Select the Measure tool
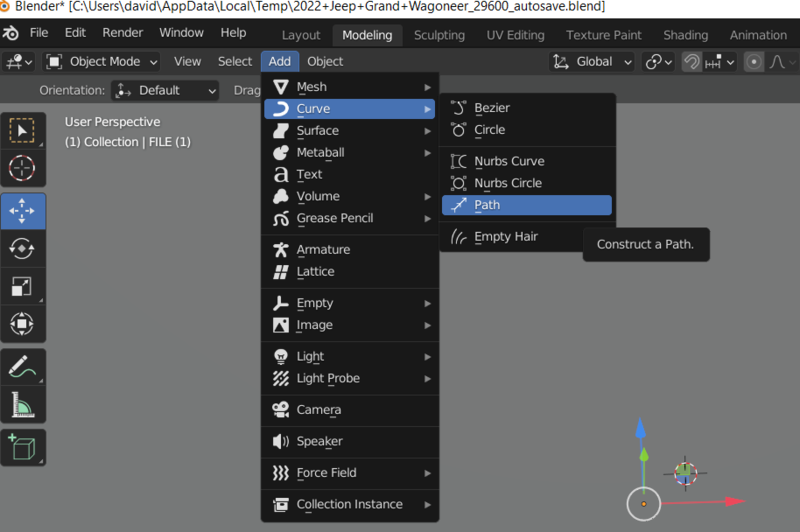The width and height of the screenshot is (800, 532). (22, 405)
